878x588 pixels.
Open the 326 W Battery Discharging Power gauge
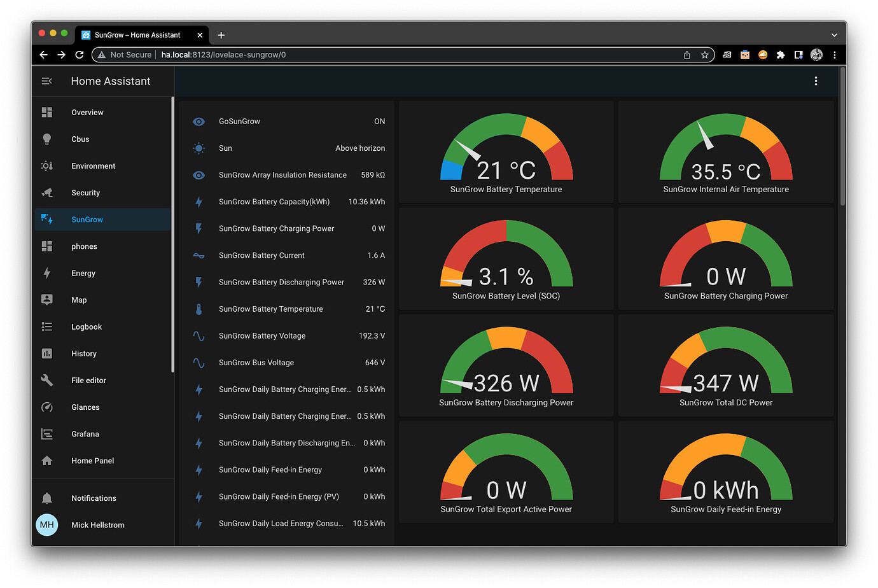point(506,365)
